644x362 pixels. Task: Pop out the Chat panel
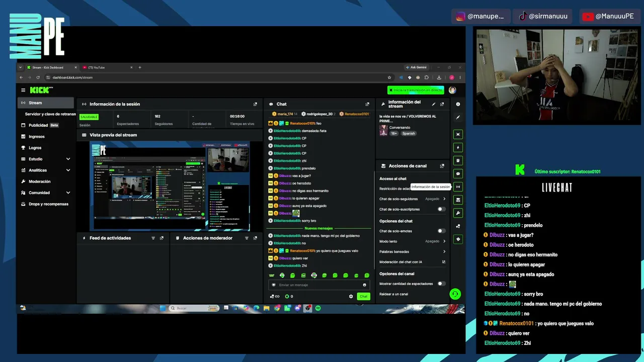367,104
